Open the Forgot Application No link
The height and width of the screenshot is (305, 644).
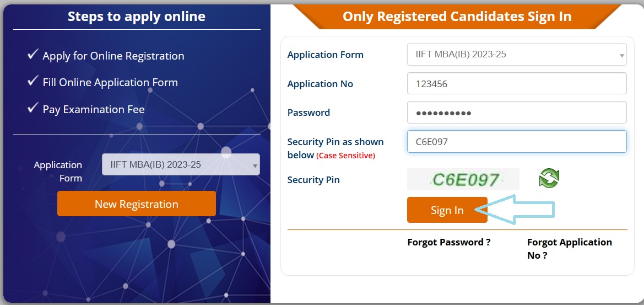click(569, 249)
